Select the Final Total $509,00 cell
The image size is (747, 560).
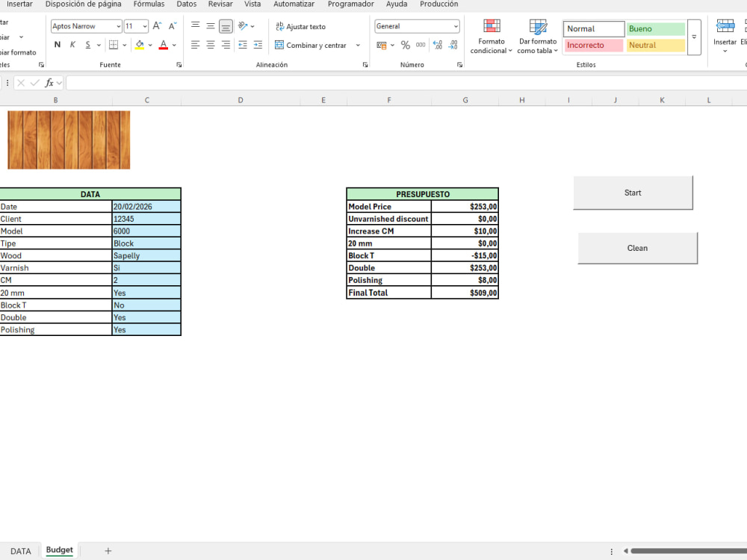[x=465, y=293]
